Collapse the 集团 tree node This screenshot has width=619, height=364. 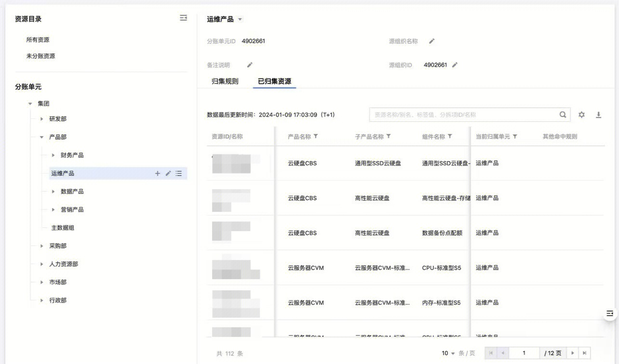[x=30, y=104]
